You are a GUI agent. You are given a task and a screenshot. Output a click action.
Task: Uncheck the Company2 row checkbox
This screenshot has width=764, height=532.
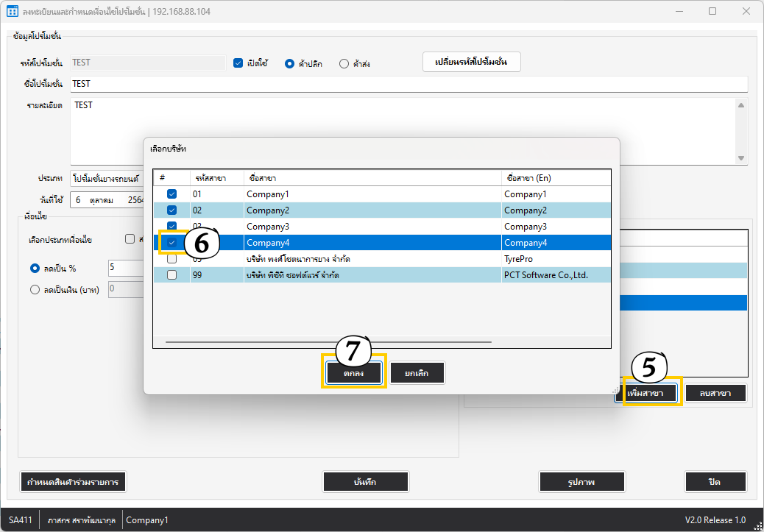pyautogui.click(x=171, y=210)
